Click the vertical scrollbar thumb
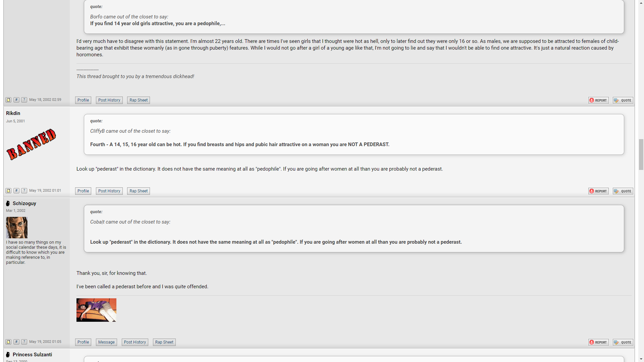 click(x=641, y=155)
